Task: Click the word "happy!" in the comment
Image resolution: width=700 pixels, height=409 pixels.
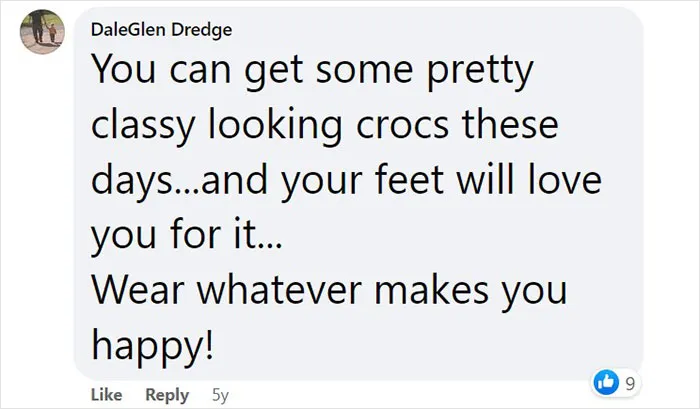Action: pyautogui.click(x=153, y=346)
